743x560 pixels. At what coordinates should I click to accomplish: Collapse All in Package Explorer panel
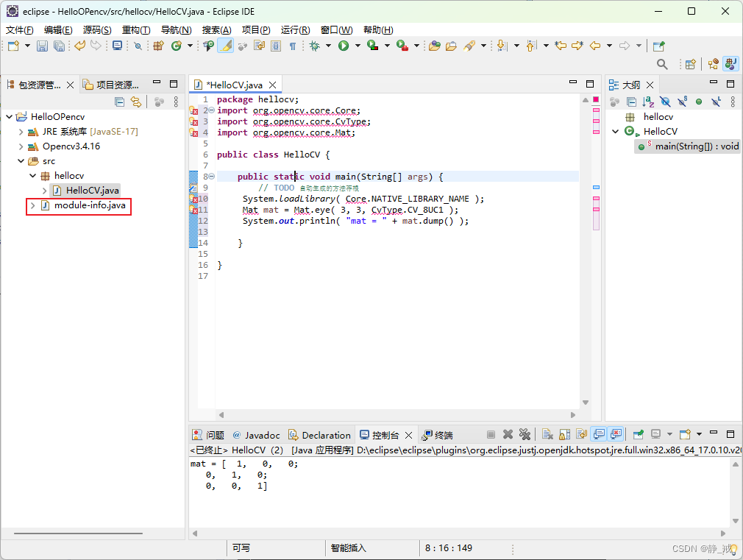(120, 102)
